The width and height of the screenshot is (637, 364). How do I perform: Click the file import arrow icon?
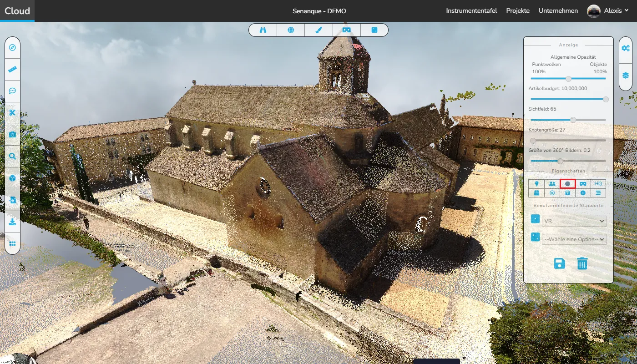click(12, 200)
